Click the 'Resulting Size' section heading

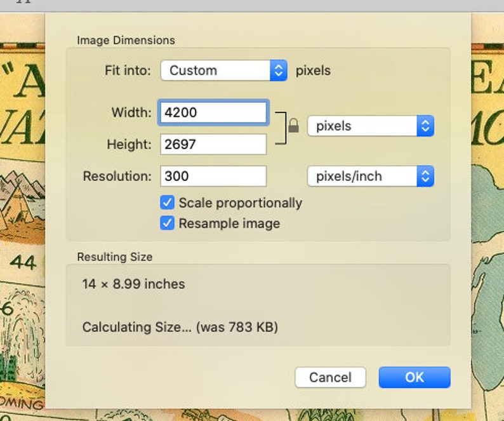(115, 257)
